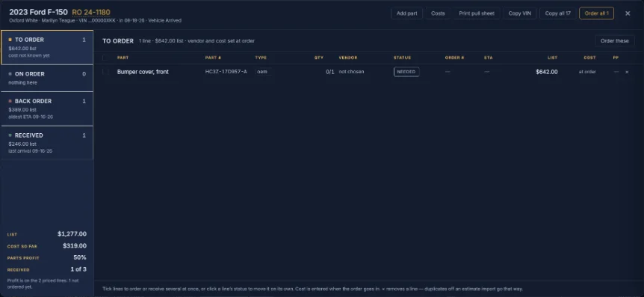The image size is (644, 297).
Task: Click the Add part button
Action: click(406, 13)
